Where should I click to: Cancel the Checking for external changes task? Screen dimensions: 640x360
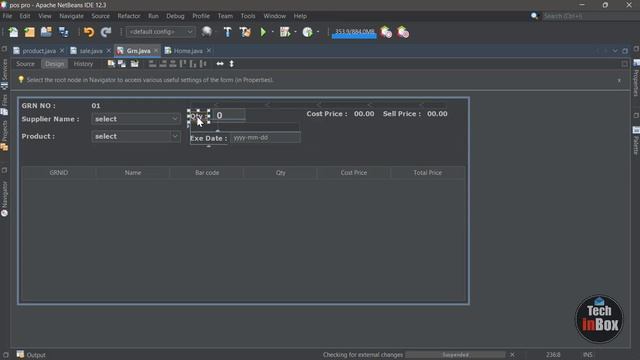512,355
